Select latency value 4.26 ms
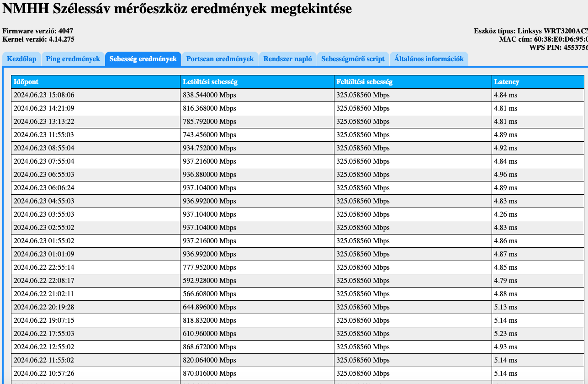Viewport: 588px width, 384px height. pyautogui.click(x=505, y=214)
